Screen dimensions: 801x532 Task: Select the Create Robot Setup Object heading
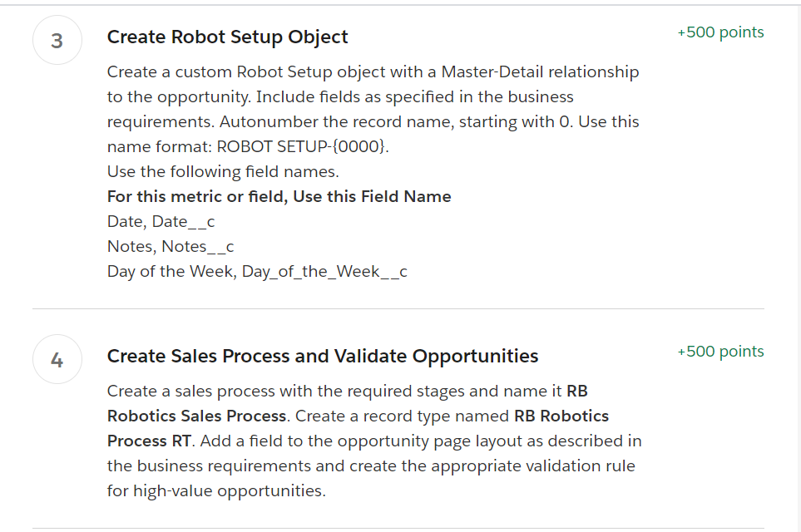[x=227, y=37]
